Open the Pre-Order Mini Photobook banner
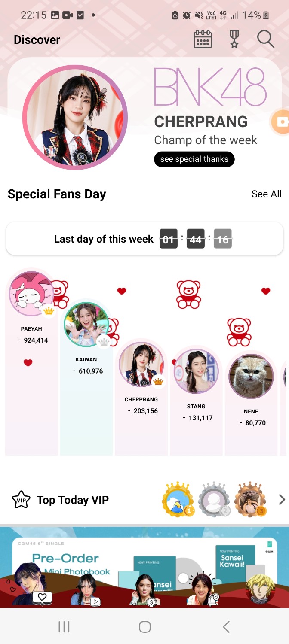Viewport: 289px width, 644px height. tap(144, 566)
